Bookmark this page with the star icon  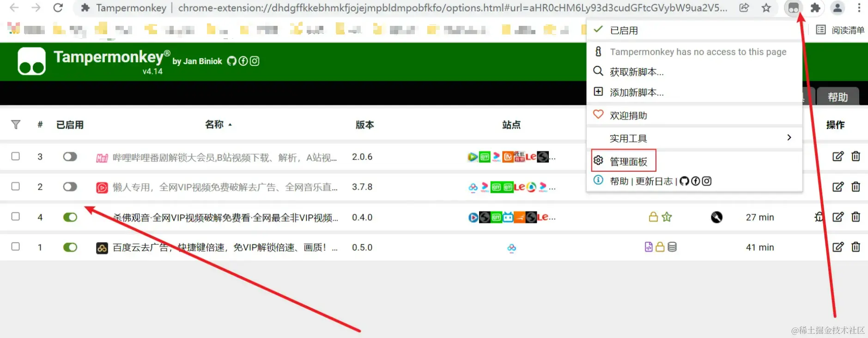click(766, 8)
